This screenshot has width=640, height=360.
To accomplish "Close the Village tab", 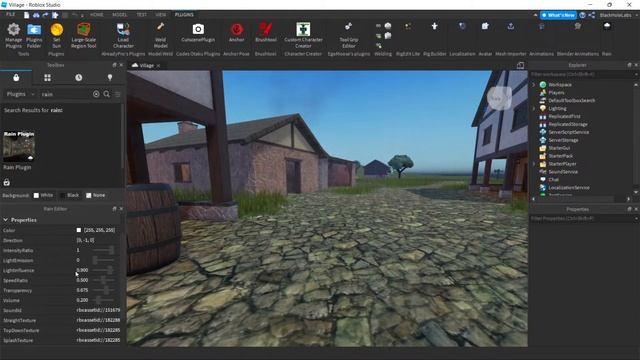I will tap(158, 66).
